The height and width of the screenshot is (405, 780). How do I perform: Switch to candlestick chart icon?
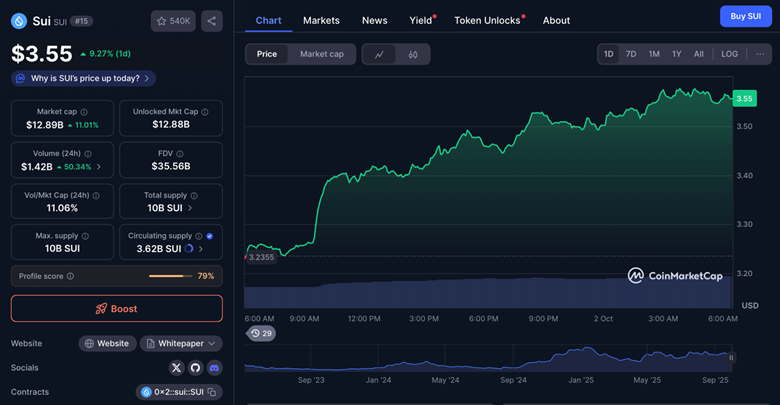(413, 54)
